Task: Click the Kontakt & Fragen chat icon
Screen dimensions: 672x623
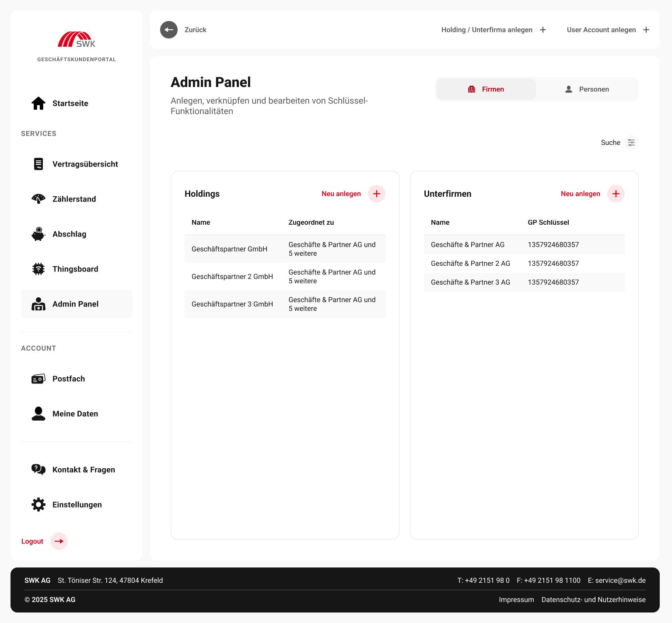Action: (38, 470)
